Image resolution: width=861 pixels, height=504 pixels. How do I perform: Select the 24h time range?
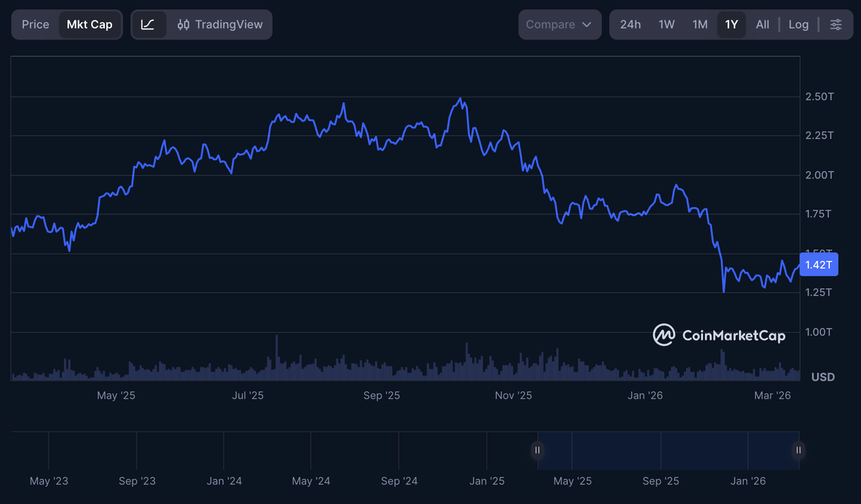coord(630,24)
